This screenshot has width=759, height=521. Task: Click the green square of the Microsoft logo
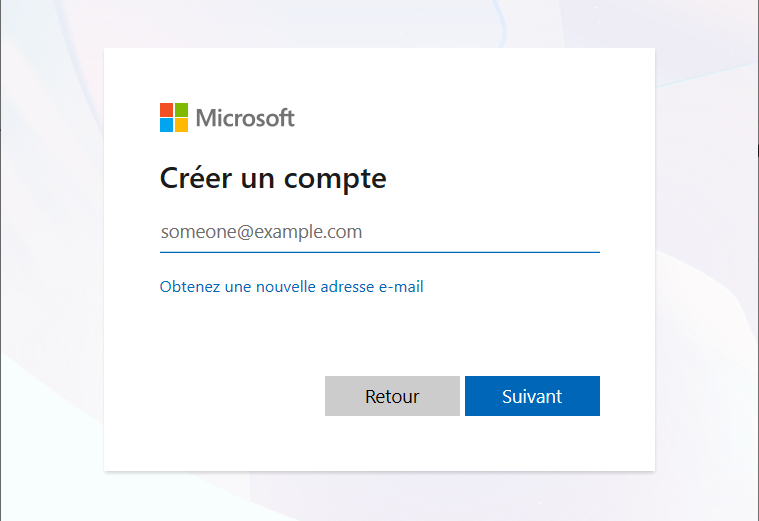181,110
